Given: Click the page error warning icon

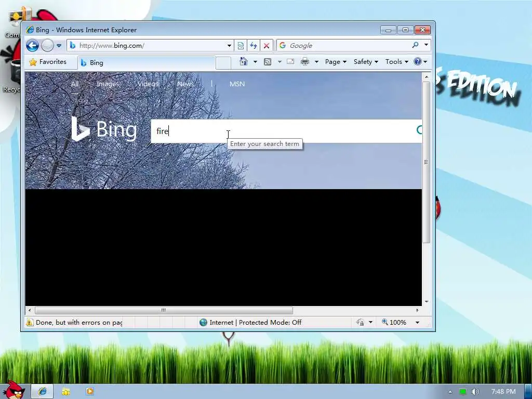Looking at the screenshot, I should click(x=30, y=322).
